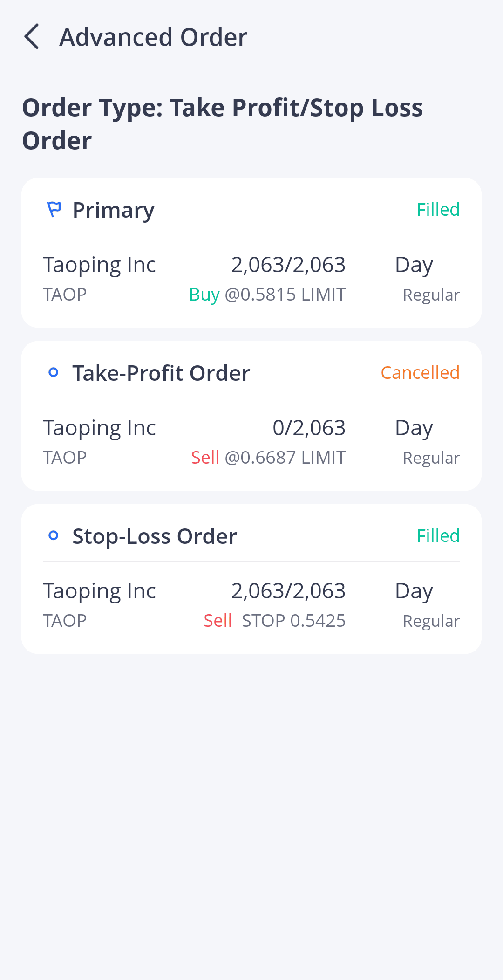The height and width of the screenshot is (980, 503).
Task: Tap the back arrow icon
Action: click(x=32, y=37)
